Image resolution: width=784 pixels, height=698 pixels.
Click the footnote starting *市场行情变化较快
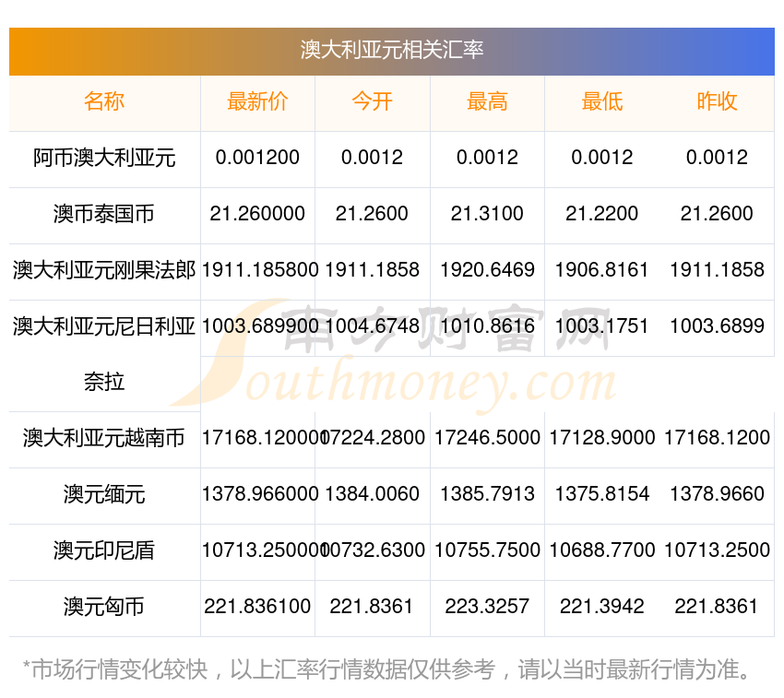click(386, 669)
